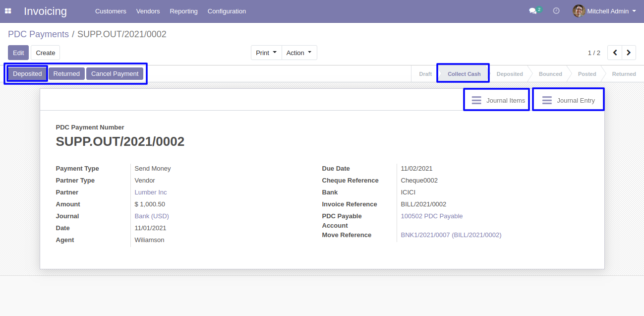Click the agent name Wiliamson
This screenshot has width=644, height=316.
[x=150, y=240]
